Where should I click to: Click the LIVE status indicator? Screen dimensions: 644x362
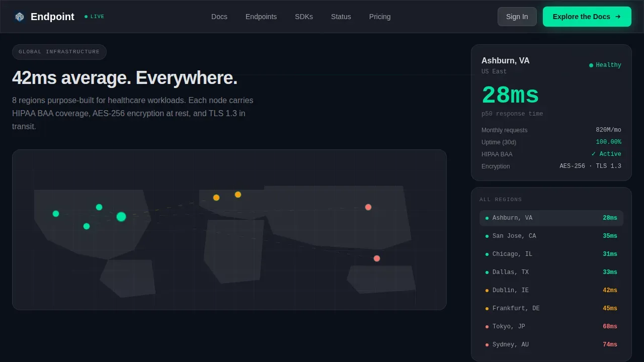tap(95, 17)
